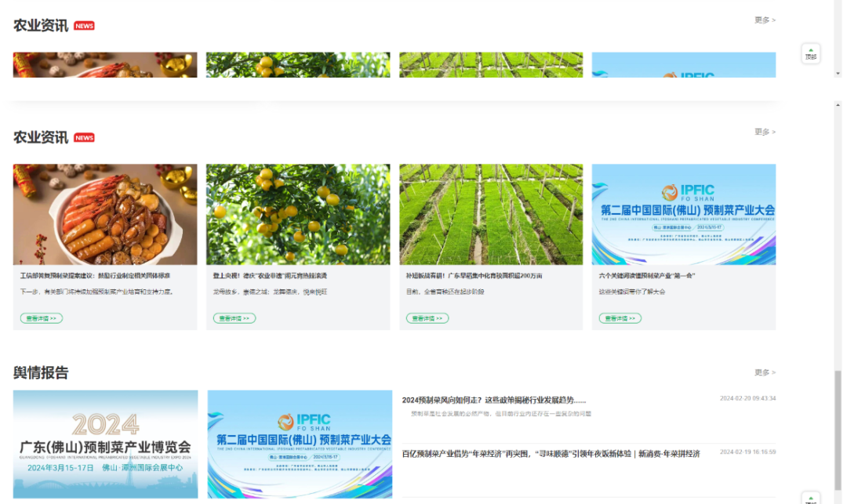Open the 2024 广东(佛山)预制菜产业博览会 banner
The height and width of the screenshot is (504, 847).
coord(105,444)
